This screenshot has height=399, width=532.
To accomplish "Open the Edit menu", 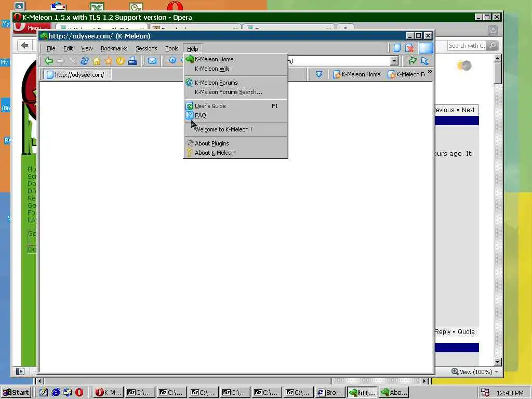I will click(68, 48).
